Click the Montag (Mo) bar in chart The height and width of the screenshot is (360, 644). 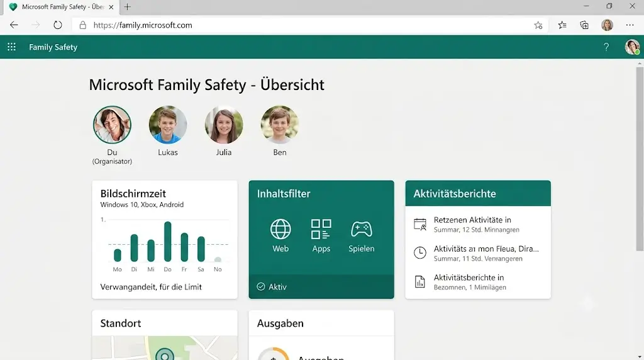click(x=118, y=255)
